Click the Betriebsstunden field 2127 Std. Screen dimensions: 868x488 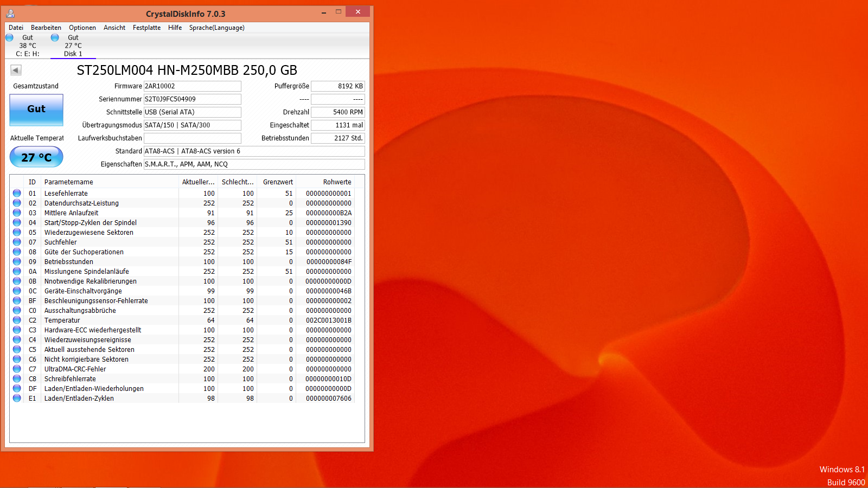337,138
